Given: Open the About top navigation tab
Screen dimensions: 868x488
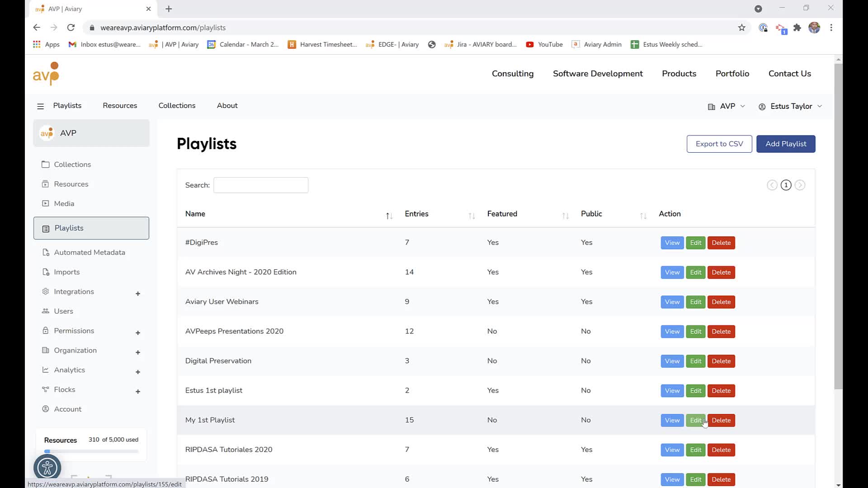Looking at the screenshot, I should (227, 105).
